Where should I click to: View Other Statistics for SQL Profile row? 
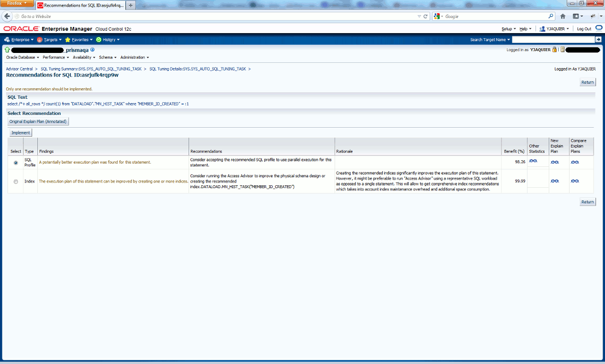(533, 161)
